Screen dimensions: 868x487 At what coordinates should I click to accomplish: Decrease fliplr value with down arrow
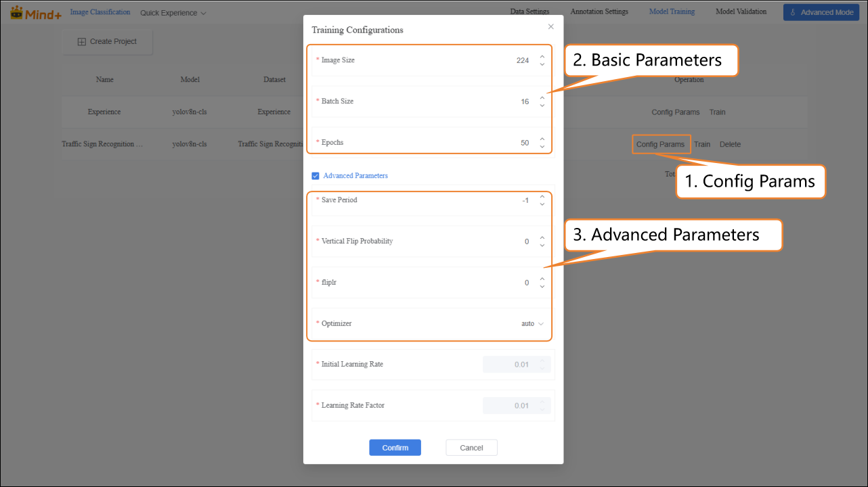point(542,287)
